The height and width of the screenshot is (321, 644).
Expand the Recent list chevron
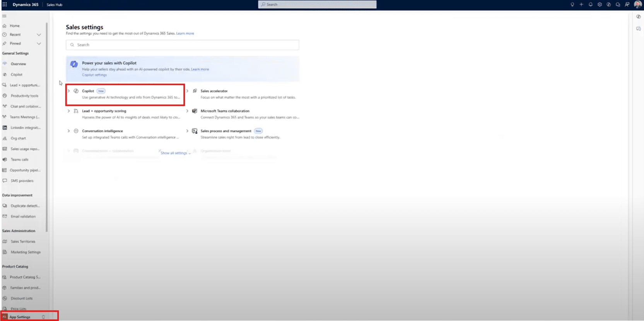(x=39, y=35)
